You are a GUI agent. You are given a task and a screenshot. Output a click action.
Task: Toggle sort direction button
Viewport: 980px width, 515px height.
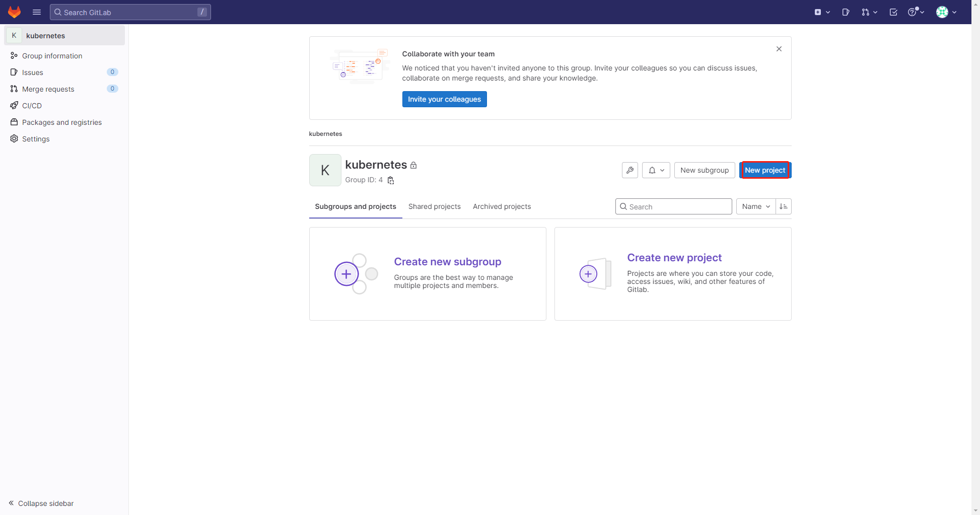tap(784, 206)
